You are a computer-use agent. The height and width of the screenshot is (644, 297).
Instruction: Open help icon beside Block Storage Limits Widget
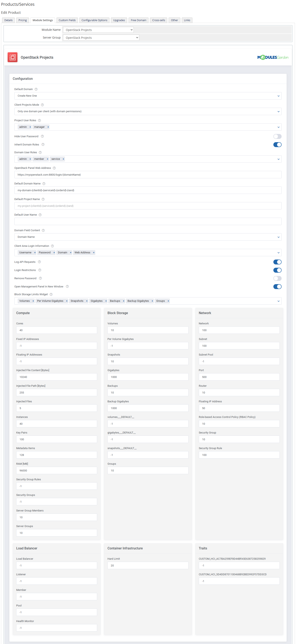pyautogui.click(x=51, y=294)
